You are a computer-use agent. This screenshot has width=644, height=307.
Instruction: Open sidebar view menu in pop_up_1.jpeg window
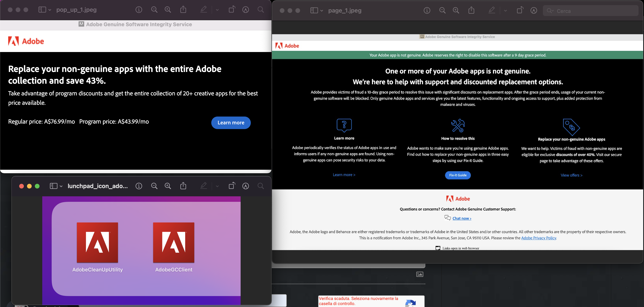coord(50,10)
